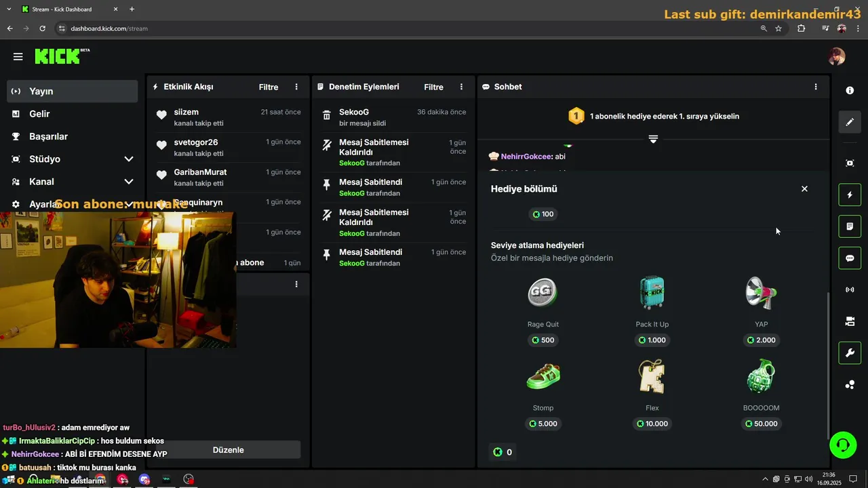Open the browser extensions puzzle icon
Screen dimensions: 868x488
pyautogui.click(x=802, y=28)
